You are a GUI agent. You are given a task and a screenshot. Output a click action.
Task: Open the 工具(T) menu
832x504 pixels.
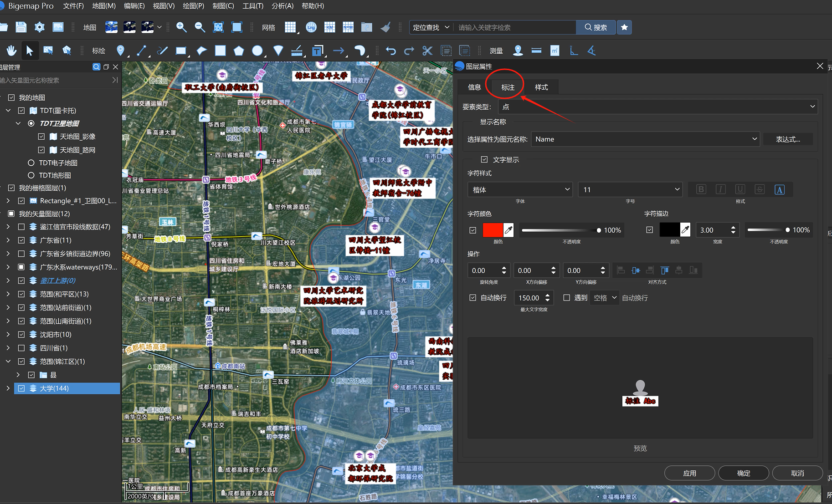pos(253,6)
